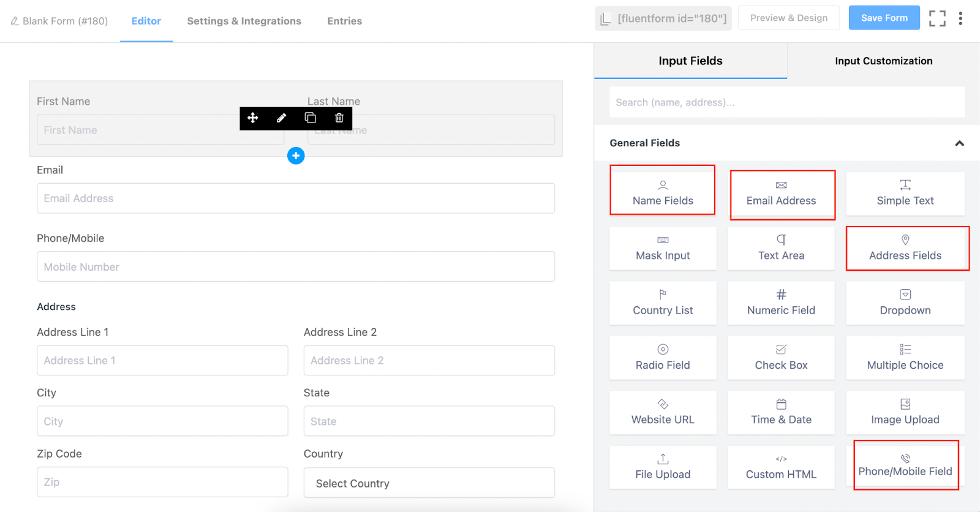The image size is (980, 512).
Task: Toggle fullscreen mode icon
Action: point(937,18)
